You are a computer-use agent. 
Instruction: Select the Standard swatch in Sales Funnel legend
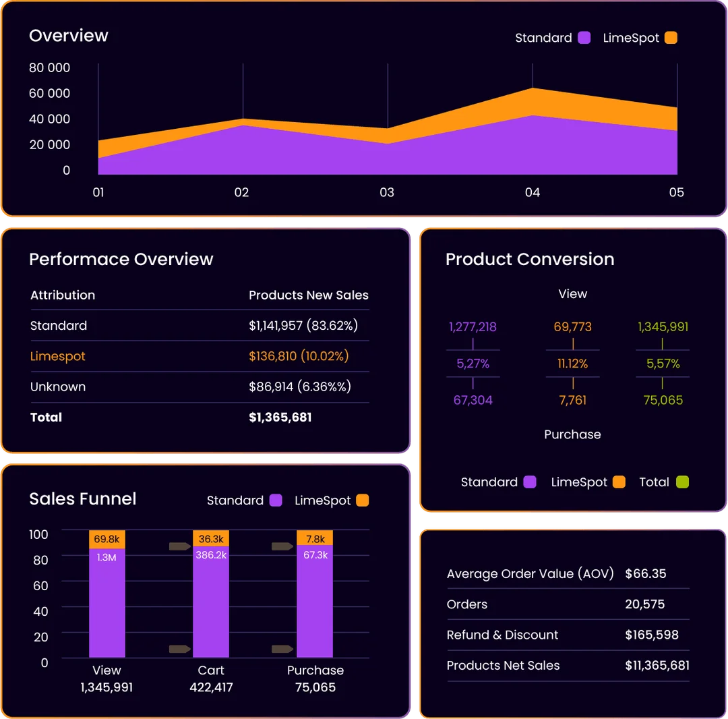[x=276, y=500]
